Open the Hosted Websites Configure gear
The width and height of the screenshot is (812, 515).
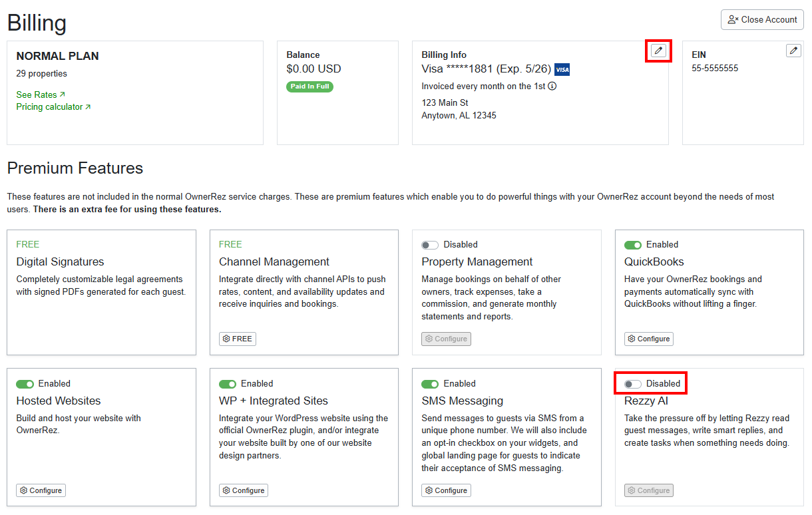(x=41, y=490)
